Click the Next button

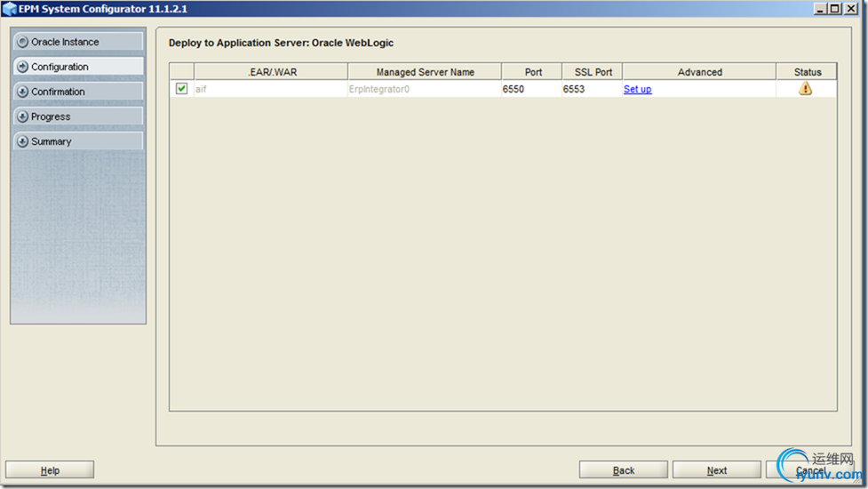point(717,469)
